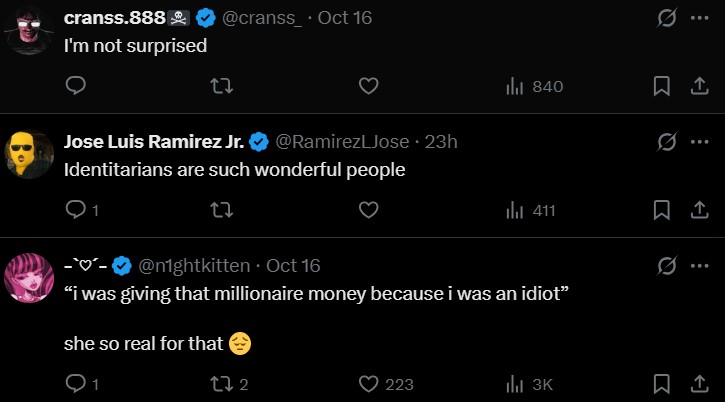Reply to cranss.888's tweet
The height and width of the screenshot is (402, 725).
click(x=76, y=87)
